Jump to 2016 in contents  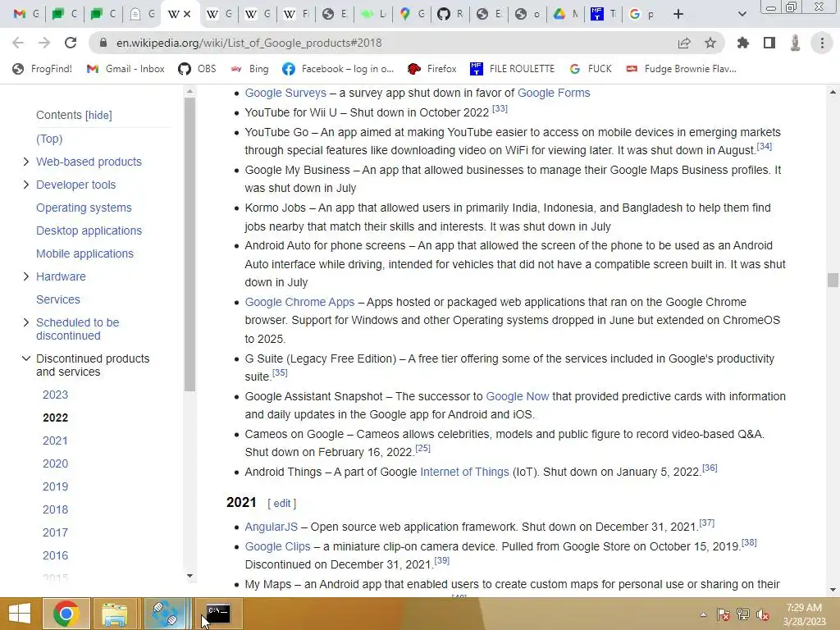tap(55, 555)
